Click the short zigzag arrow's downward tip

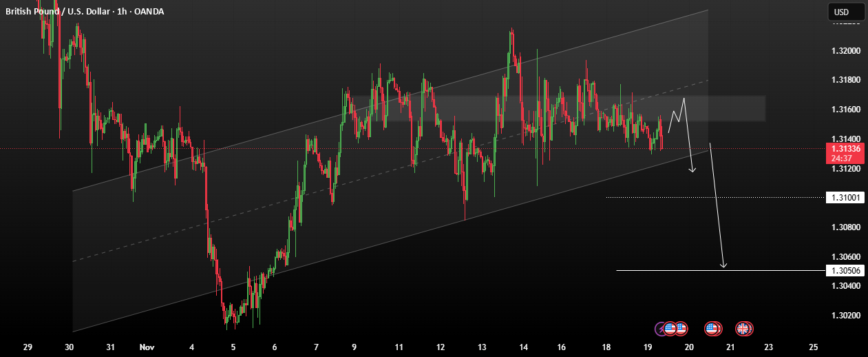coord(692,170)
